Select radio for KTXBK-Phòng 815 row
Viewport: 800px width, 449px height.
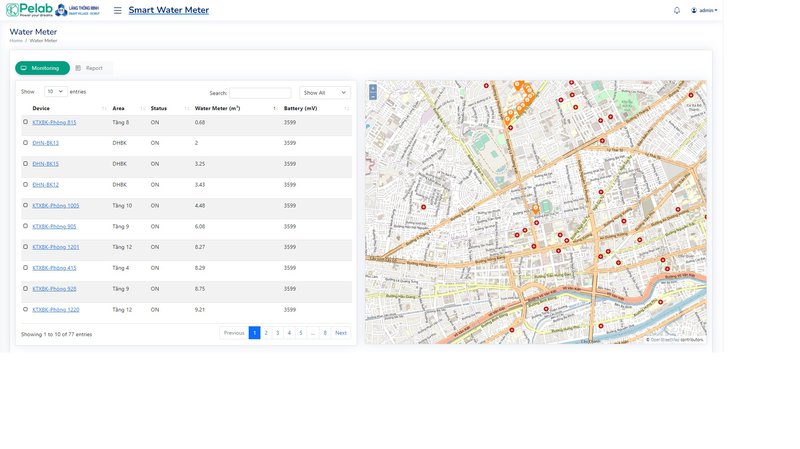point(26,122)
